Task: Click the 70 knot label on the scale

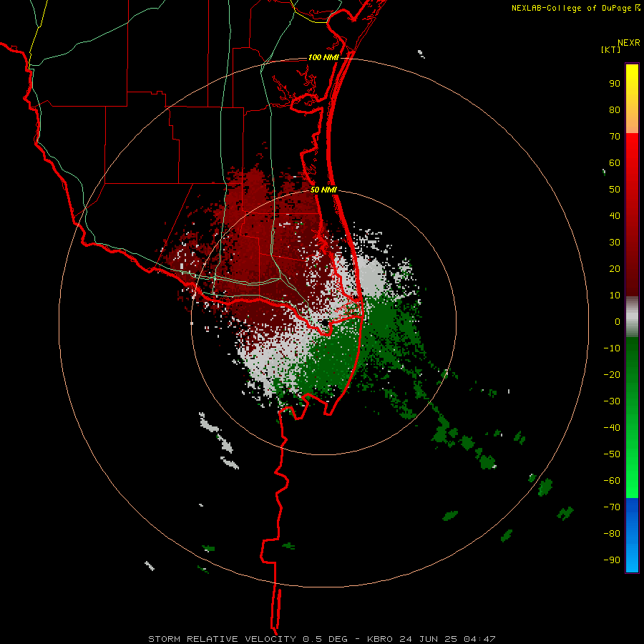Action: (615, 137)
